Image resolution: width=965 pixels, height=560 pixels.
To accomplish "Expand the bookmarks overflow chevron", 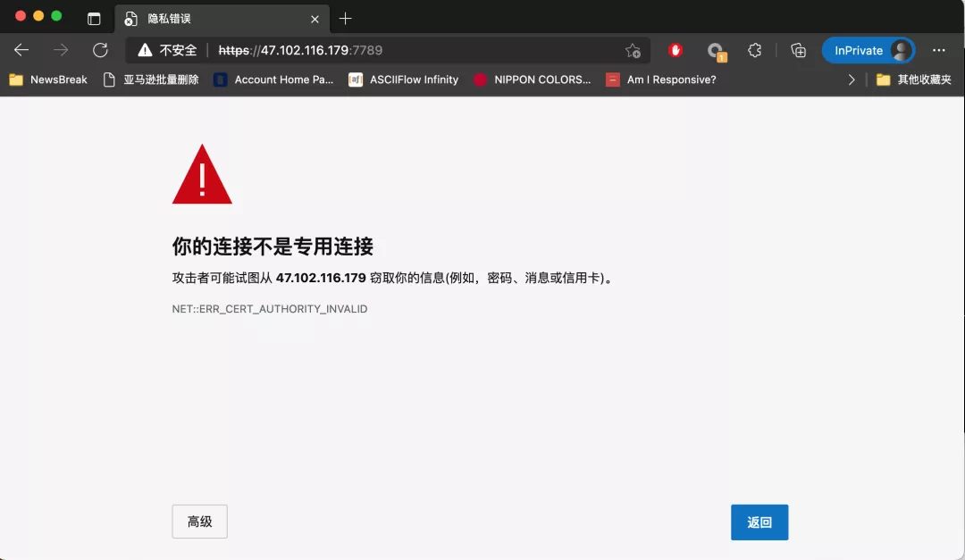I will pos(852,79).
